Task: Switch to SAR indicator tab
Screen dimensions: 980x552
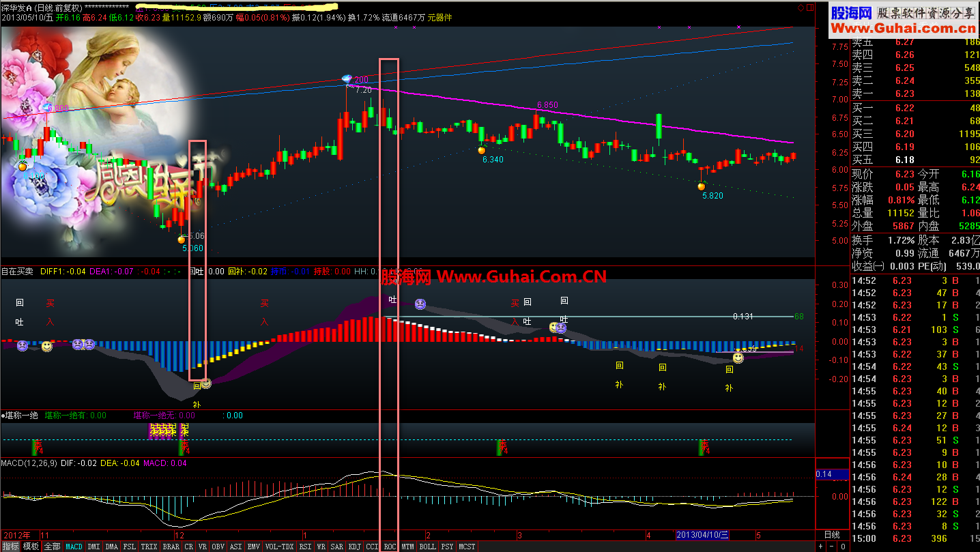Action: pos(337,547)
